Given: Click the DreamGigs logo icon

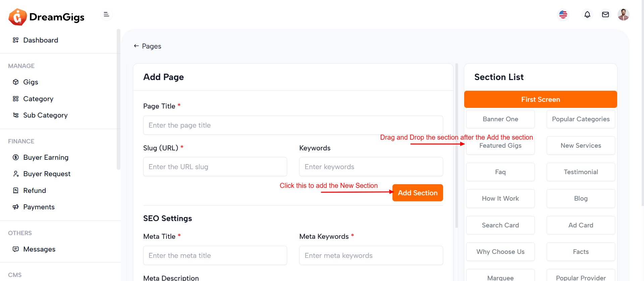Looking at the screenshot, I should point(17,17).
